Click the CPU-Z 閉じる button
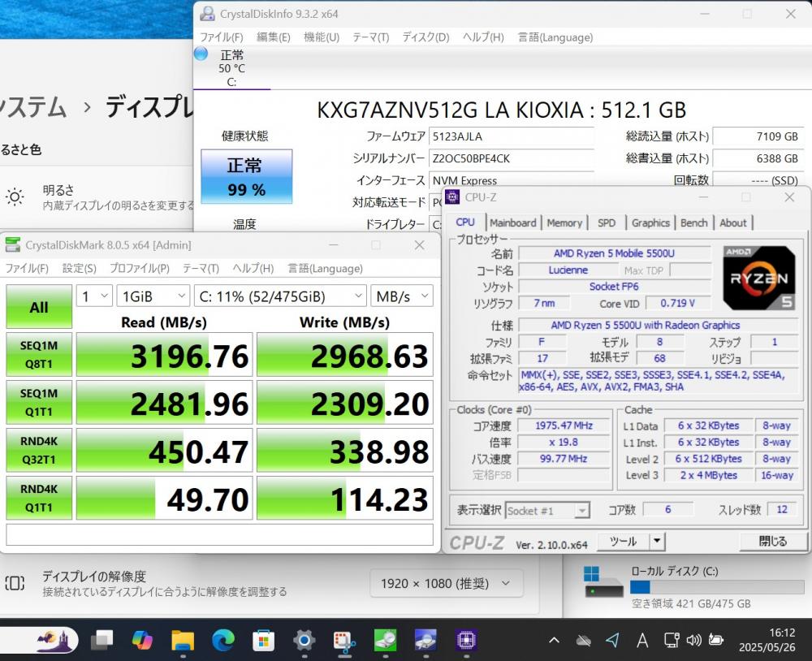 tap(773, 541)
